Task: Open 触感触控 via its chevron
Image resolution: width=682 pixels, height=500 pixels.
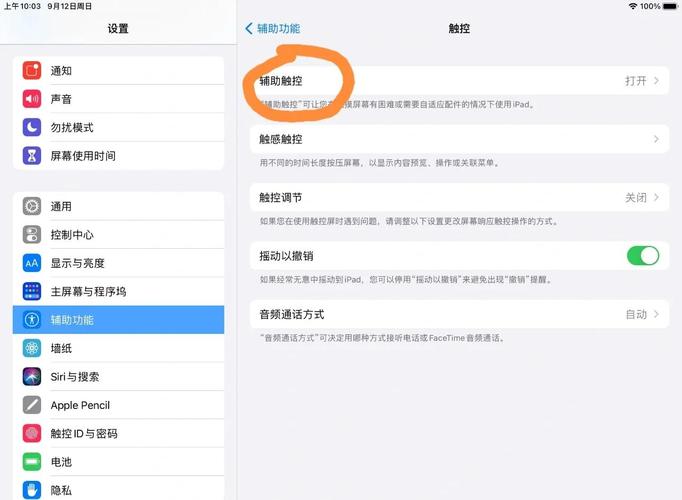Action: [x=656, y=139]
